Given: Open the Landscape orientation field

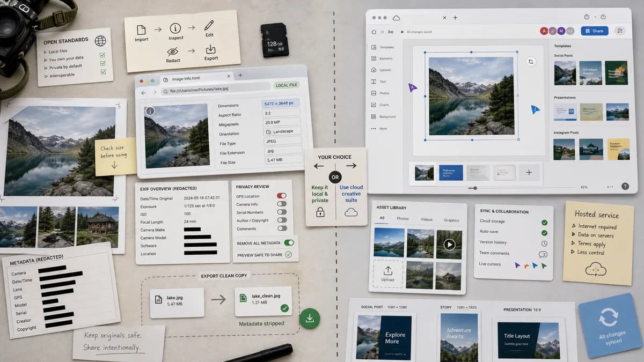Looking at the screenshot, I should coord(282,131).
